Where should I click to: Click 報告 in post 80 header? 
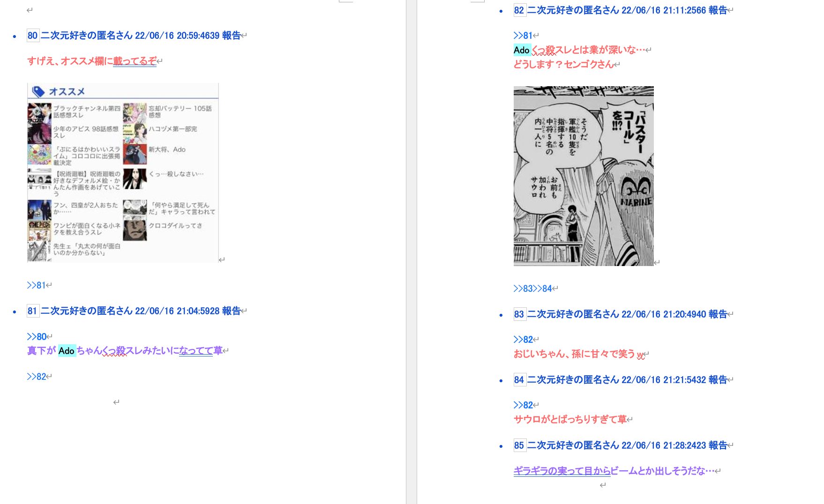tap(232, 36)
